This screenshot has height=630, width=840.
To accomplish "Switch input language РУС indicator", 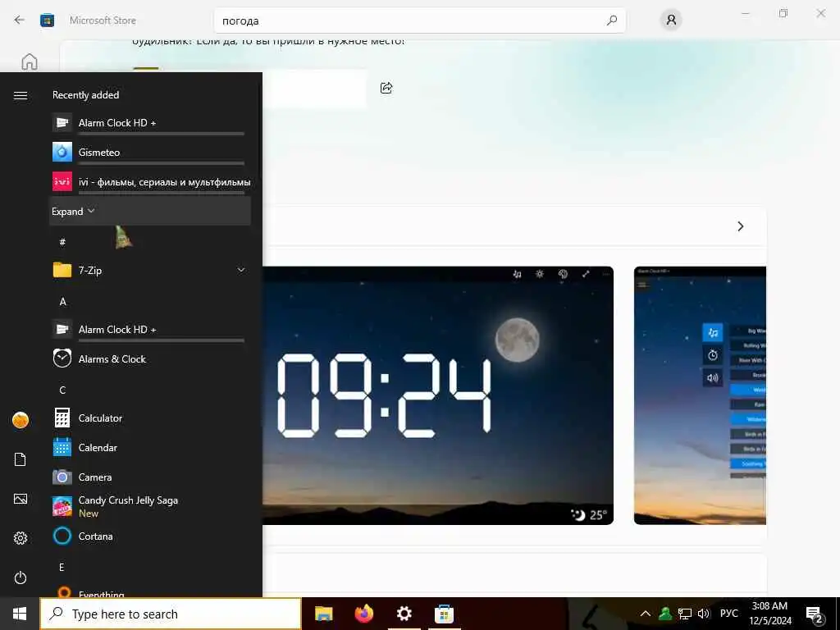I will [x=728, y=614].
